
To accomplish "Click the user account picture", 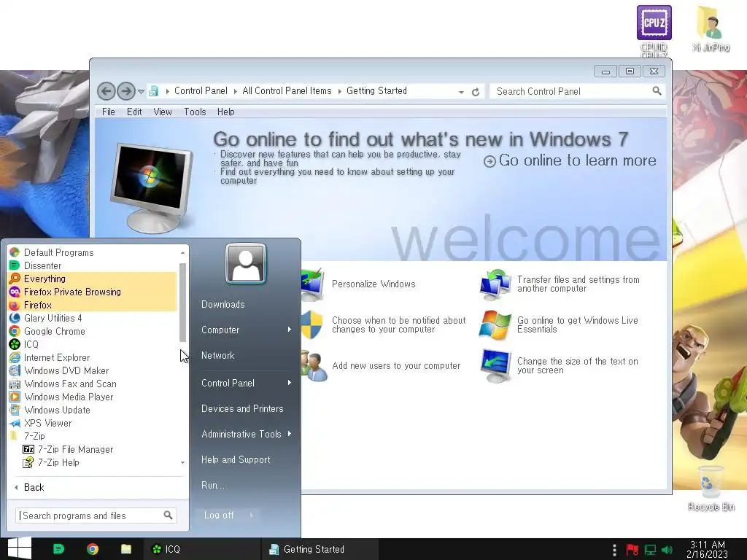I will pos(246,263).
